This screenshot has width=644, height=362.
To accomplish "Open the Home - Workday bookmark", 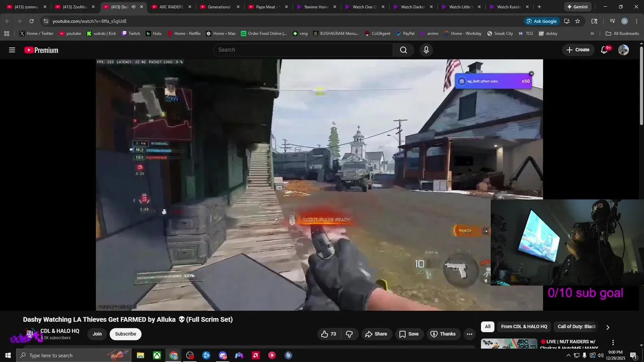I will pyautogui.click(x=462, y=34).
